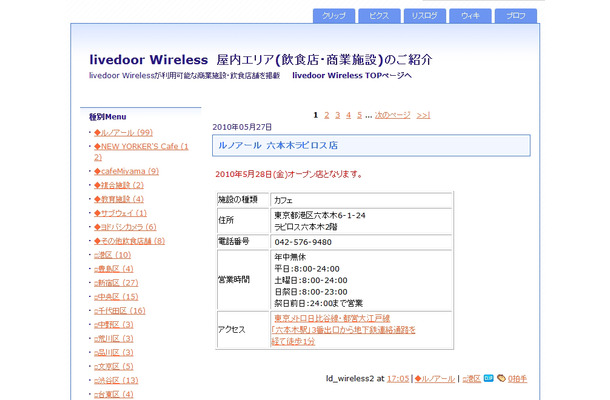Click phone number 042-576-9480 cell

coord(361,242)
